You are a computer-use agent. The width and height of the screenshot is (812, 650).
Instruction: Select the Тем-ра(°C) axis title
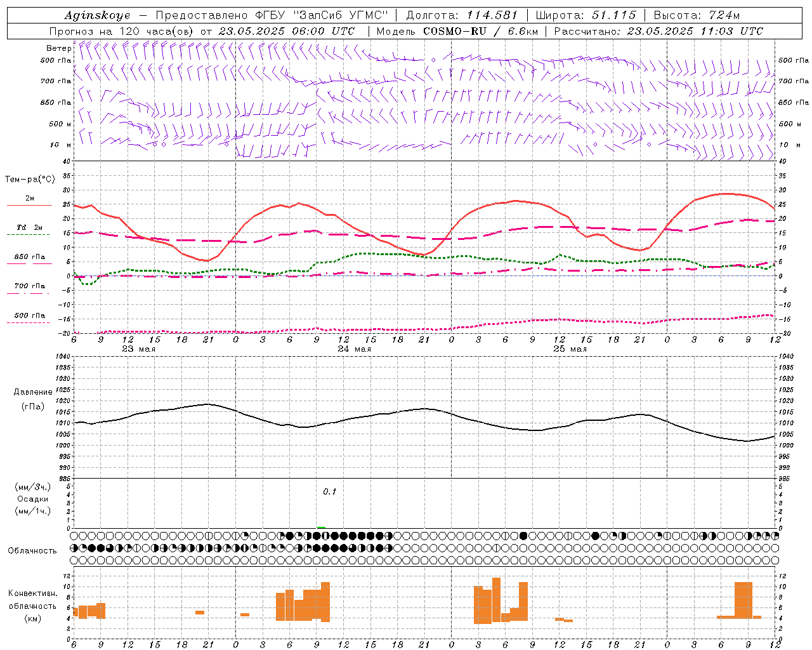tap(30, 180)
